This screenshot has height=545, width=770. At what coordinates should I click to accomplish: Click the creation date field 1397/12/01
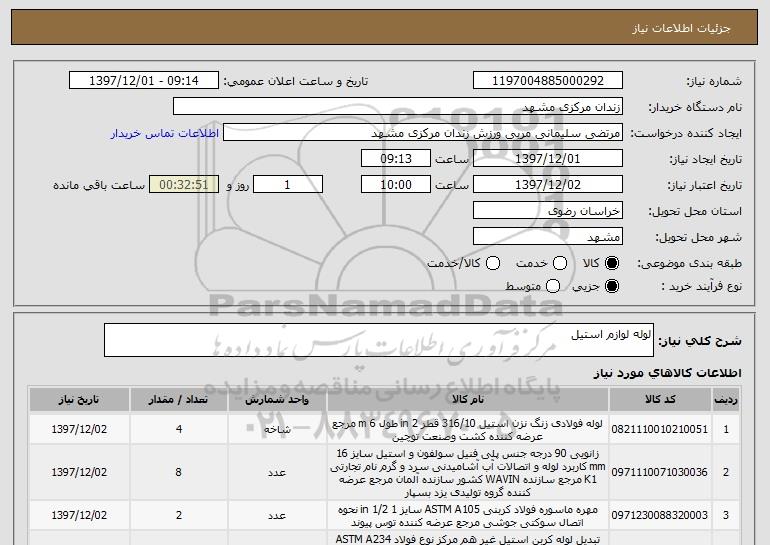click(548, 159)
